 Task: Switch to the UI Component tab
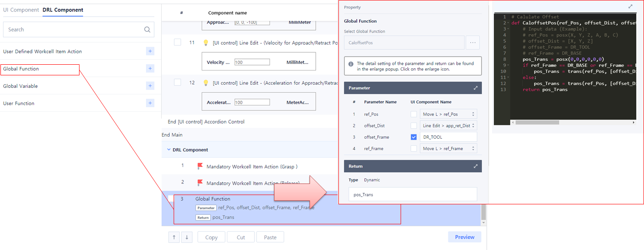(21, 10)
